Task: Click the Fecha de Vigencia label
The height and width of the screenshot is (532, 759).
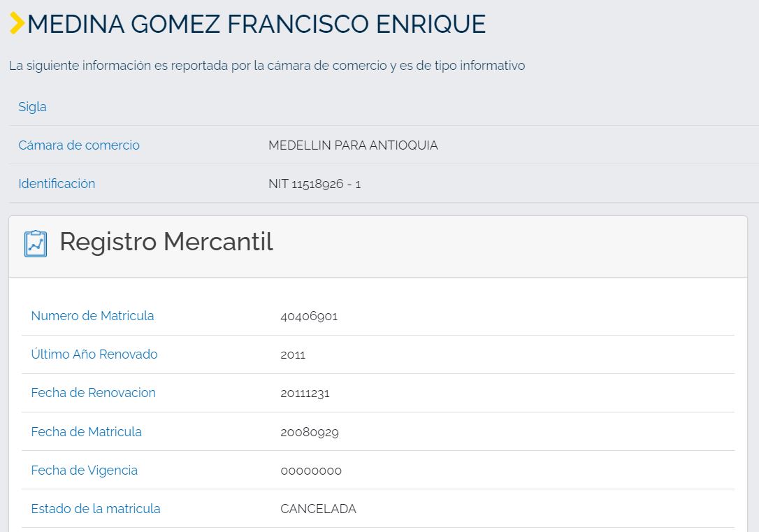Action: [84, 470]
